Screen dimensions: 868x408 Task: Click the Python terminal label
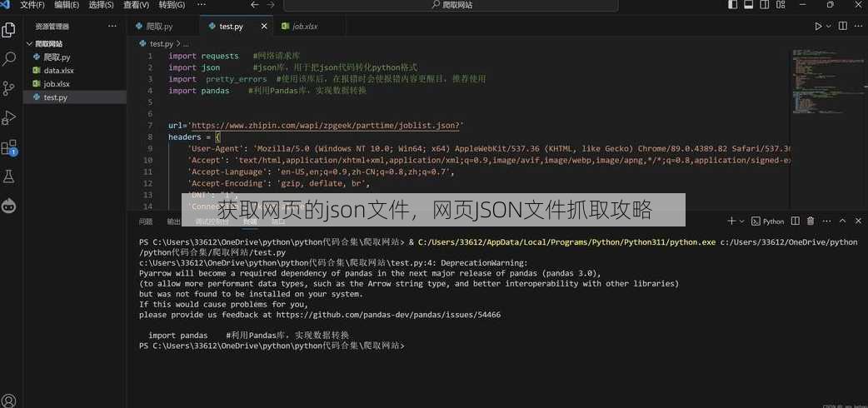tap(773, 221)
